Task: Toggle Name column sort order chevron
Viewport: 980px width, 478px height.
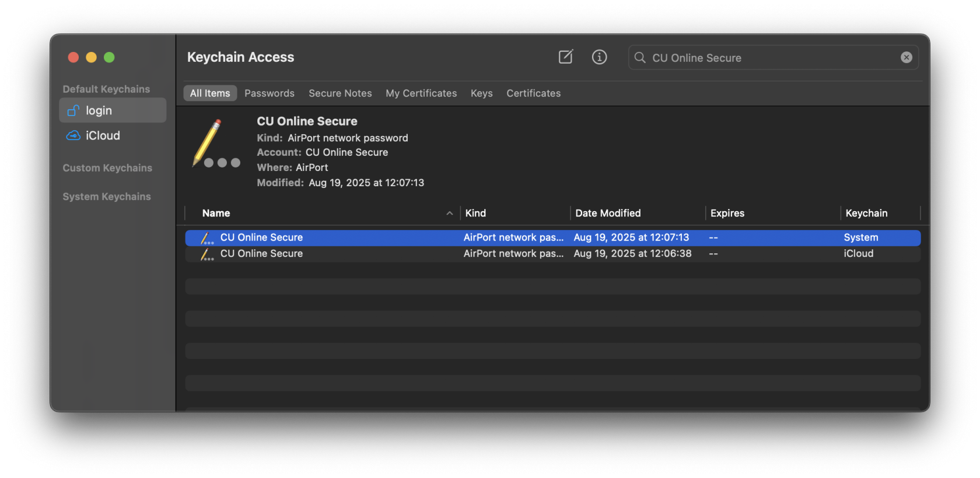Action: (x=449, y=214)
